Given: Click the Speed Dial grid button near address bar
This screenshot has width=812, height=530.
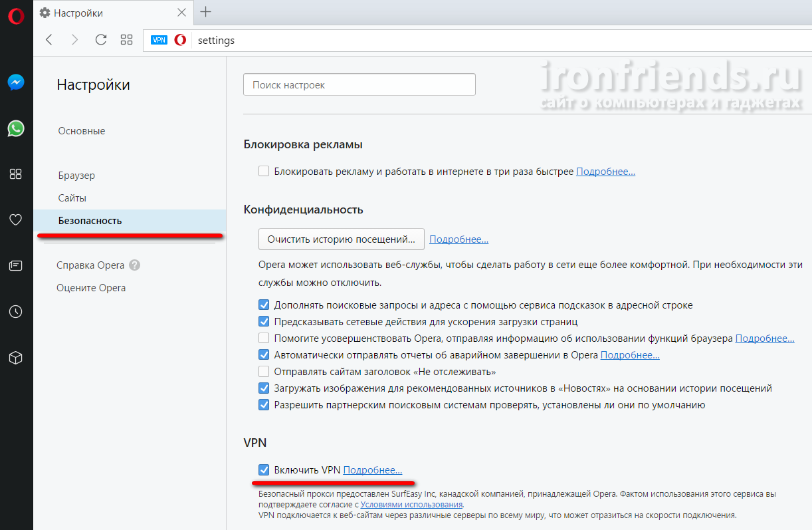Looking at the screenshot, I should coord(127,40).
